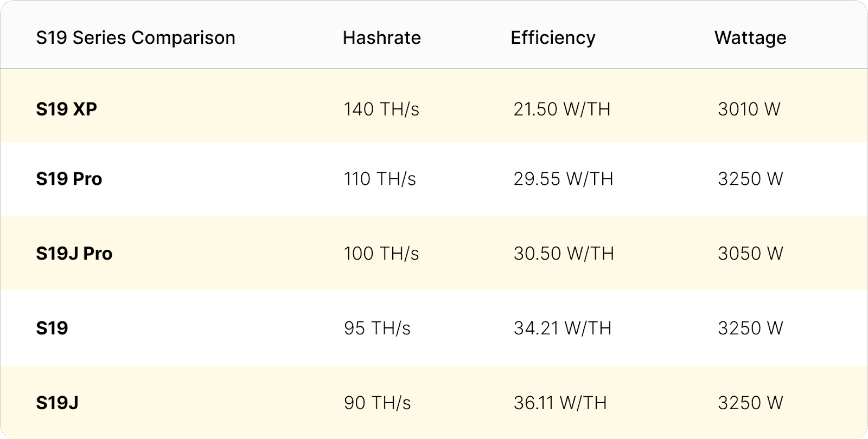Select the plain S19 model name
Viewport: 868px width, 439px height.
[x=52, y=328]
